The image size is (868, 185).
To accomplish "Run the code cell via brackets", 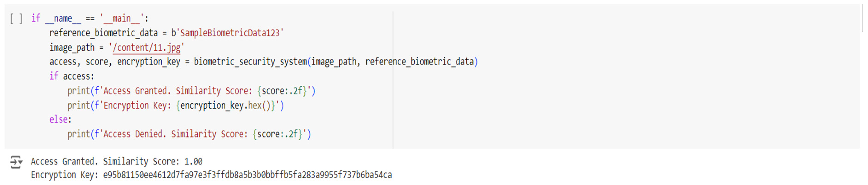I will (16, 18).
